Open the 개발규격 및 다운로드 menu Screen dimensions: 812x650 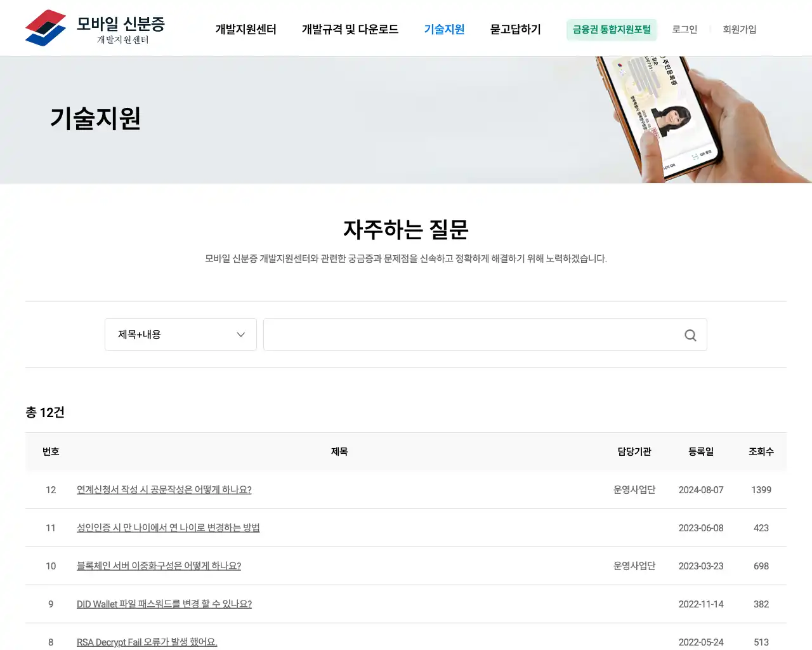pos(350,29)
